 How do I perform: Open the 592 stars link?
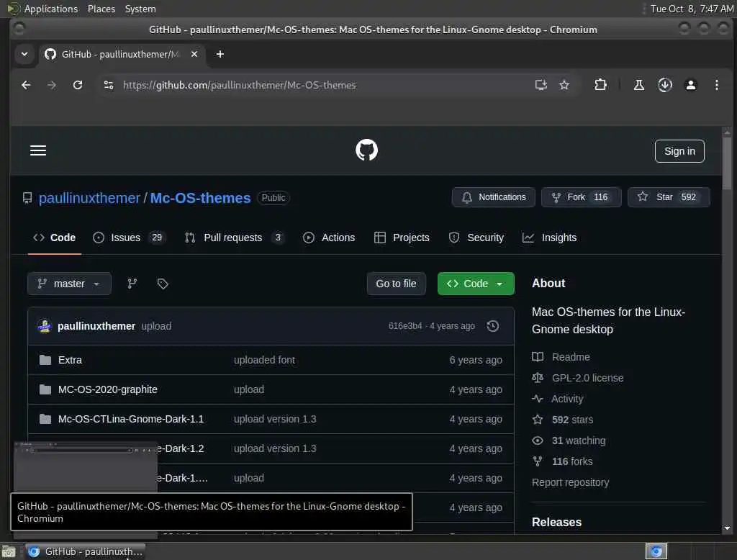pos(572,420)
